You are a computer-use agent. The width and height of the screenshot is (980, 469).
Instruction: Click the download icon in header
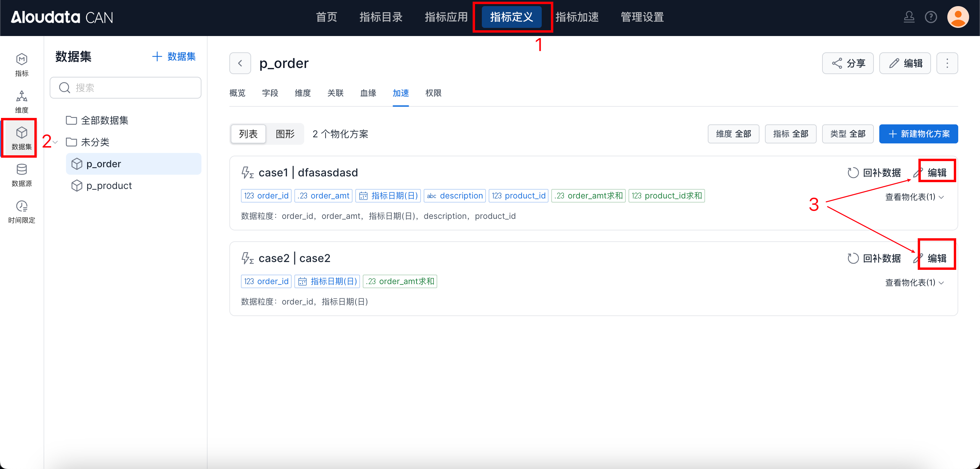pyautogui.click(x=909, y=17)
